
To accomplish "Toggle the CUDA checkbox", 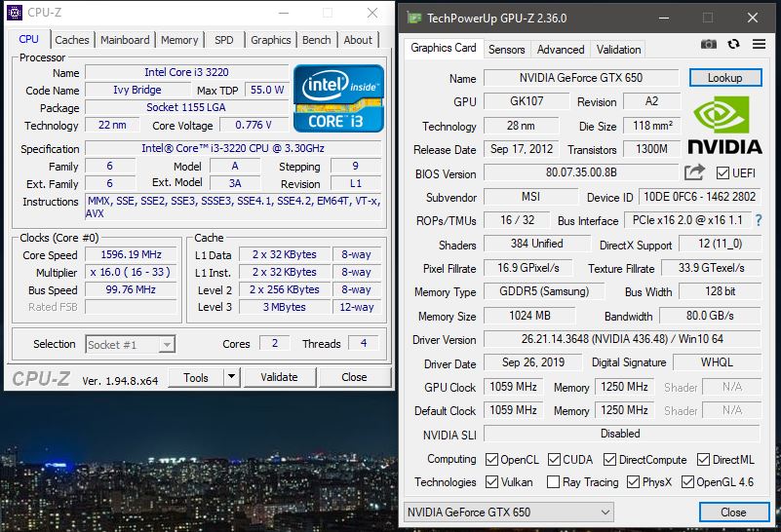I will click(554, 459).
